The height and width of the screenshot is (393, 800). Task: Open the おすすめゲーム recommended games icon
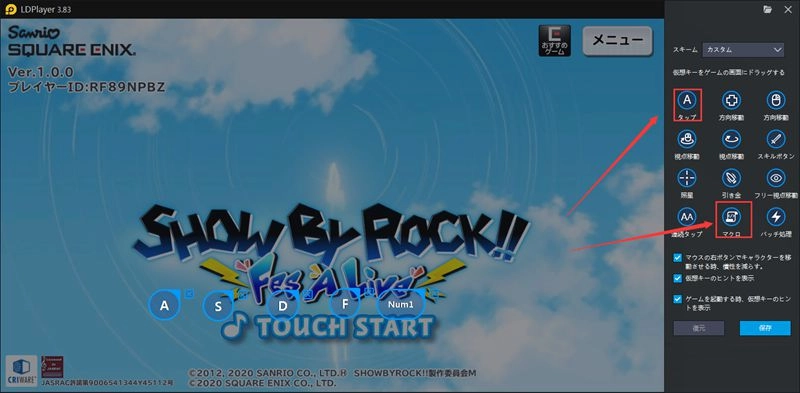coord(554,40)
